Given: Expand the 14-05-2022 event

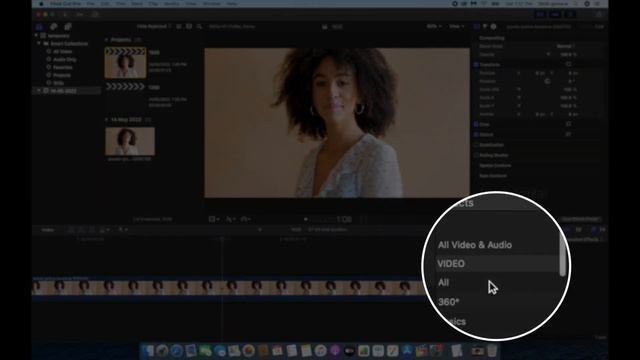Looking at the screenshot, I should pos(39,91).
